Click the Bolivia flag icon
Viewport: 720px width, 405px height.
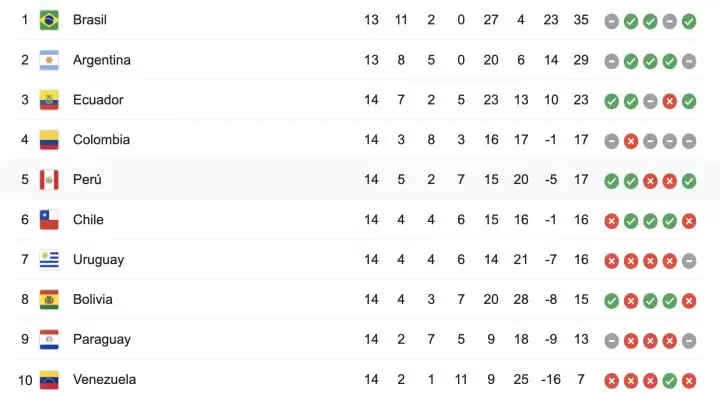tap(49, 300)
